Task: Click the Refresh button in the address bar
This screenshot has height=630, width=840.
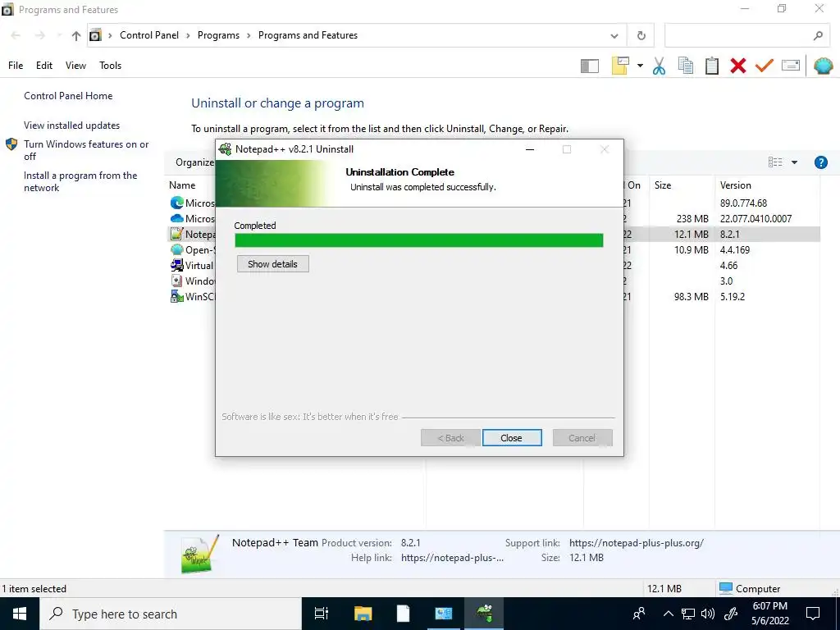Action: tap(641, 36)
